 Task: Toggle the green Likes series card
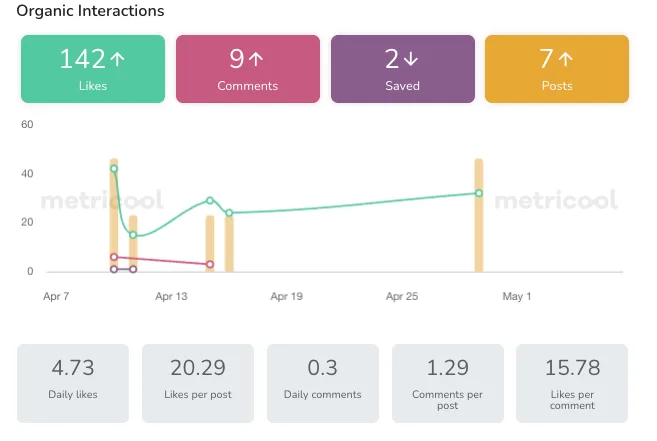(x=93, y=69)
